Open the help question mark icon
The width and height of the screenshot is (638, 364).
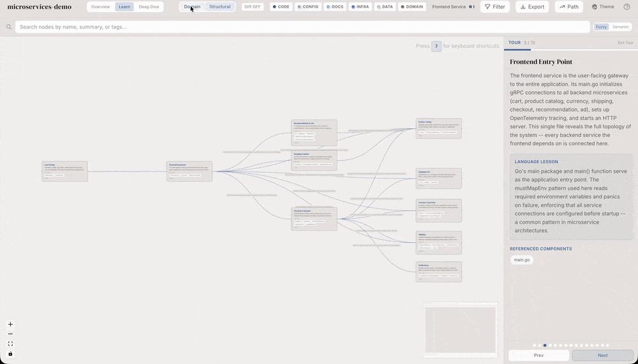pos(627,6)
